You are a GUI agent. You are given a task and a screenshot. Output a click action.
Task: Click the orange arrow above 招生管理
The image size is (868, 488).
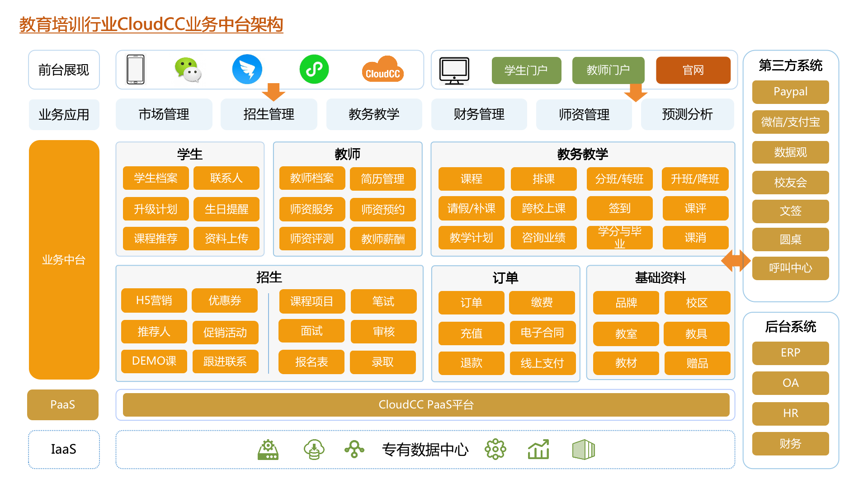click(x=273, y=92)
